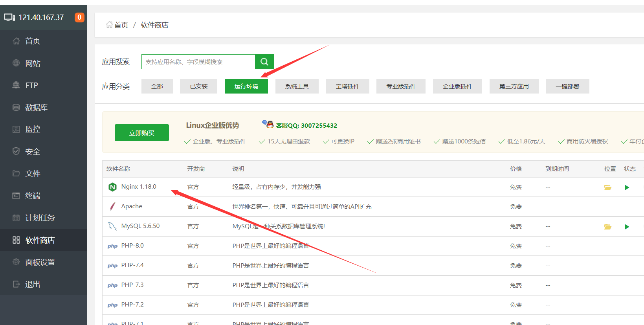The width and height of the screenshot is (644, 325).
Task: Go to FTP sidebar item
Action: [x=44, y=85]
